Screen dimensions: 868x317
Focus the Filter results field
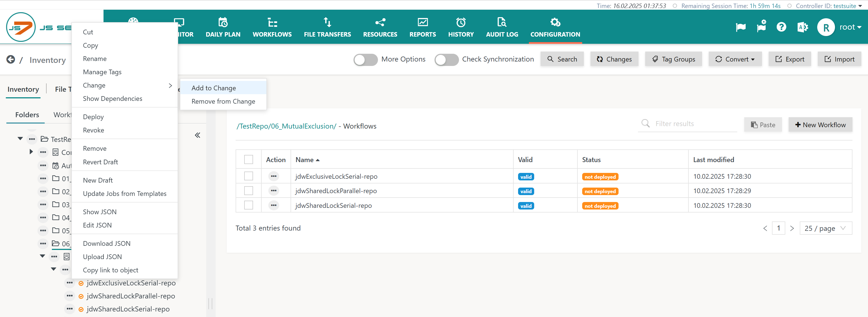(695, 124)
